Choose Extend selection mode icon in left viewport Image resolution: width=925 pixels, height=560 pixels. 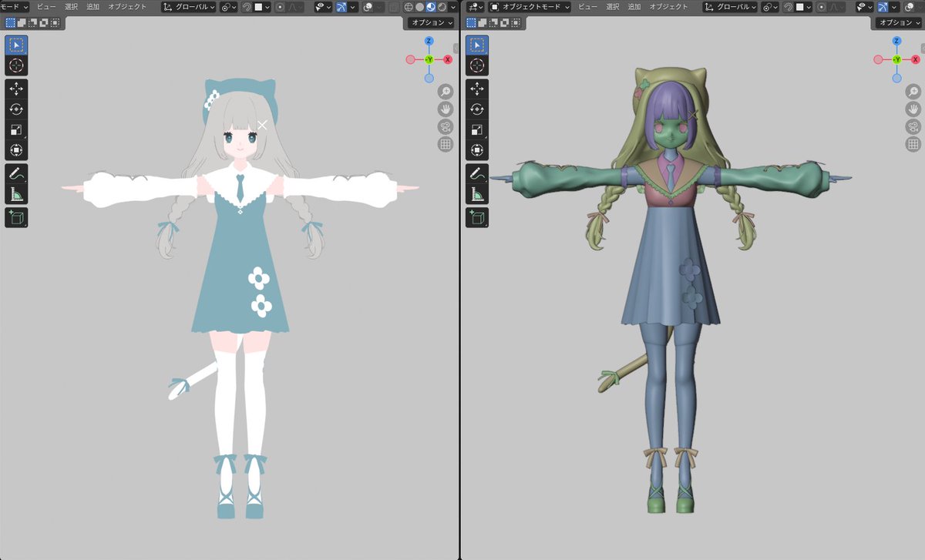tap(21, 23)
